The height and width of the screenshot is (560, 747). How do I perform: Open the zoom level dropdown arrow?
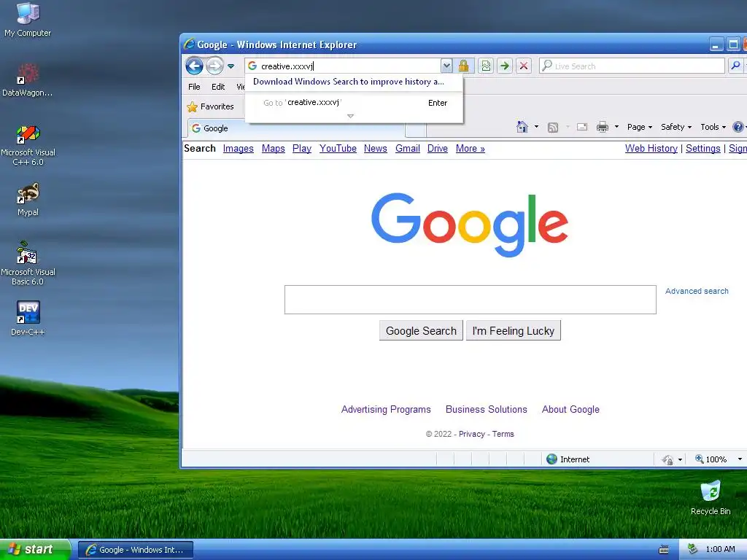coord(740,459)
